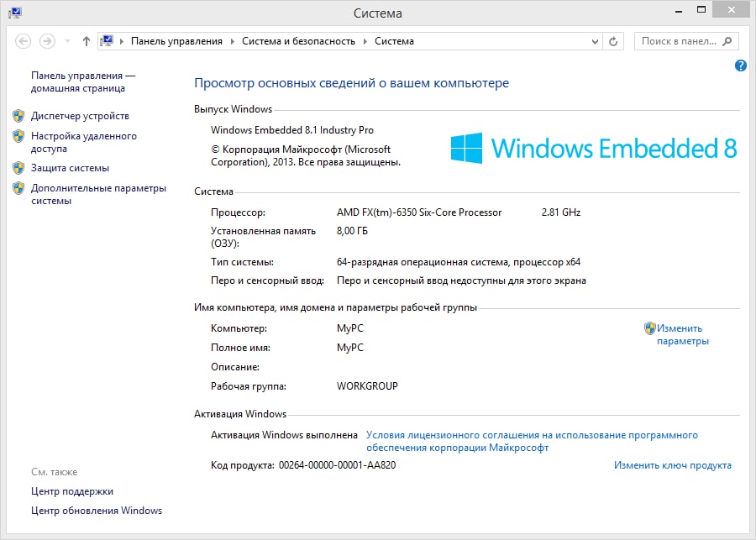Select installed memory value 8,00 ГБ
The image size is (756, 540).
click(x=352, y=231)
